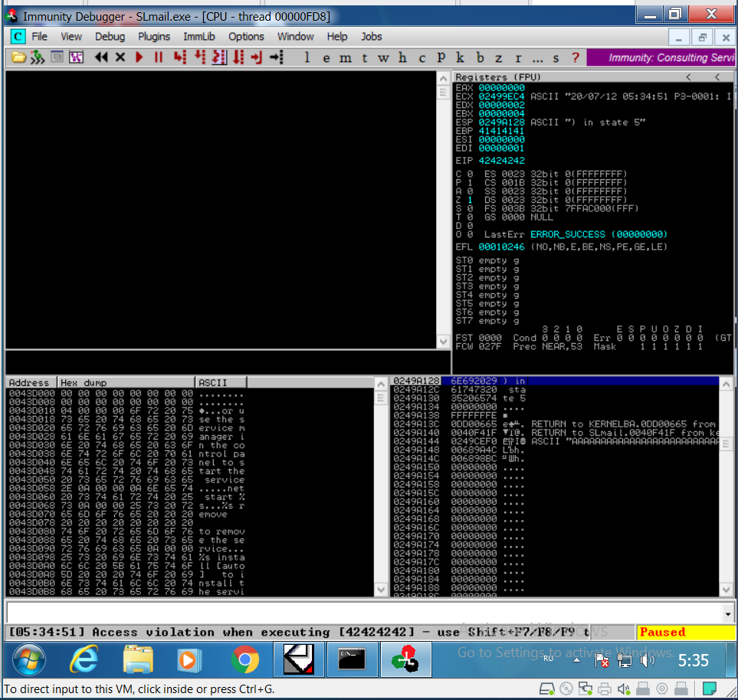Run the program with the red play icon
Image resolution: width=738 pixels, height=700 pixels.
(139, 57)
